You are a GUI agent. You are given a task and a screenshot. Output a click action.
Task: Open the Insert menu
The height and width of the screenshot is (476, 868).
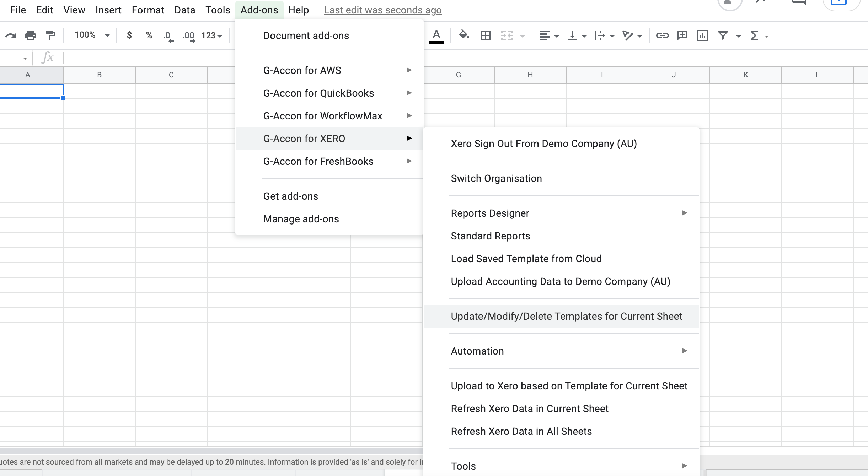point(108,10)
